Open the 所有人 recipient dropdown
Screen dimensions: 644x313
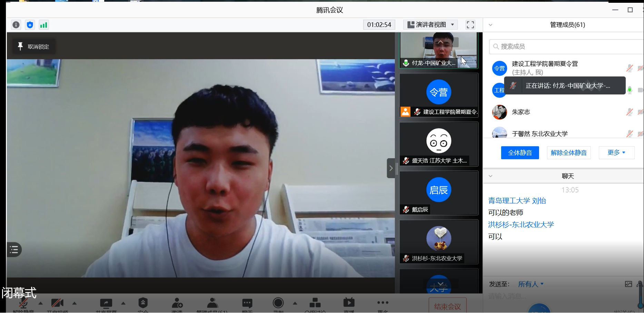[531, 284]
